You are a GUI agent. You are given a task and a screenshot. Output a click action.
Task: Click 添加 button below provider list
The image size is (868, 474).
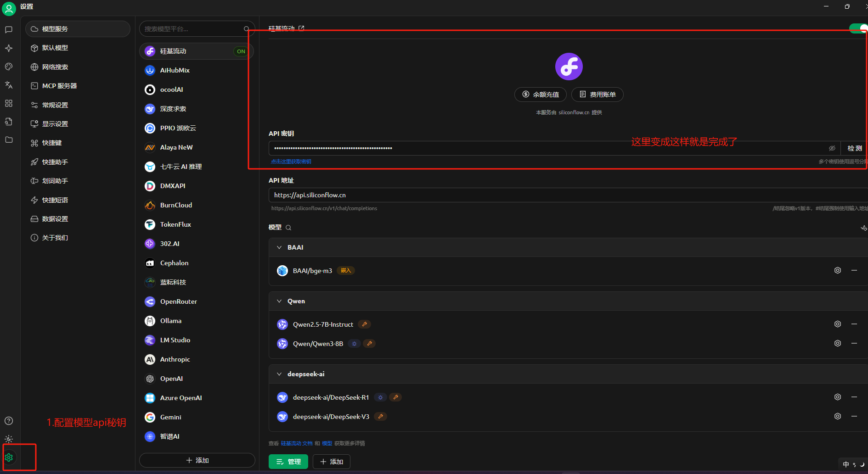click(197, 460)
